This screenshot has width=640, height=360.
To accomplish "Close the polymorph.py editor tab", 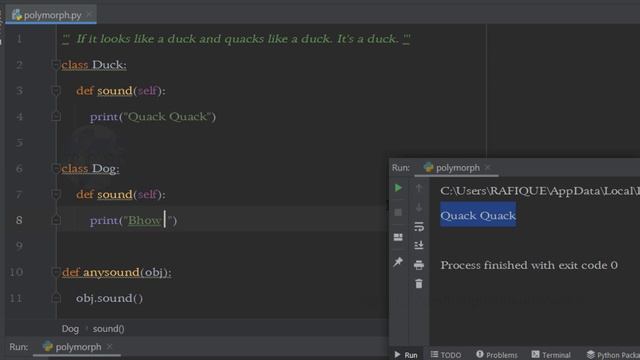I will click(x=89, y=15).
